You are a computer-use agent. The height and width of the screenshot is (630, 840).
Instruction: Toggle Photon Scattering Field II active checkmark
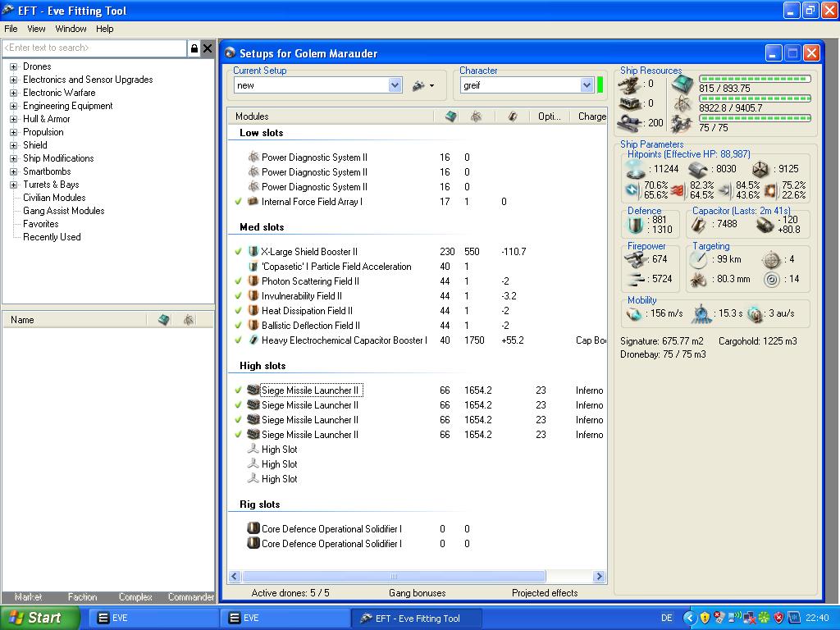pyautogui.click(x=239, y=281)
